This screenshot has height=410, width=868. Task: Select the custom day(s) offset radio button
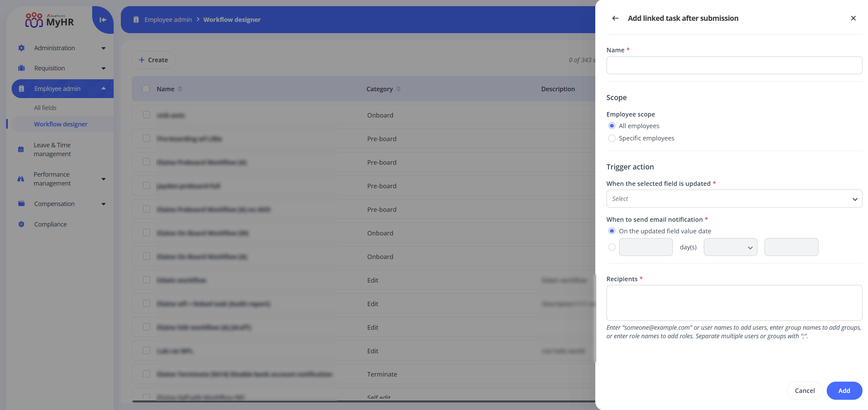point(612,247)
